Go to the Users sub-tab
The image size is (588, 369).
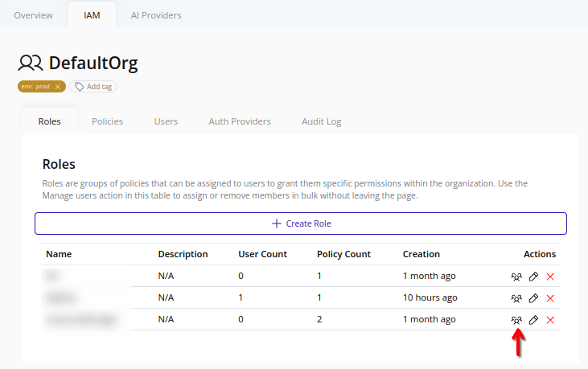[166, 121]
